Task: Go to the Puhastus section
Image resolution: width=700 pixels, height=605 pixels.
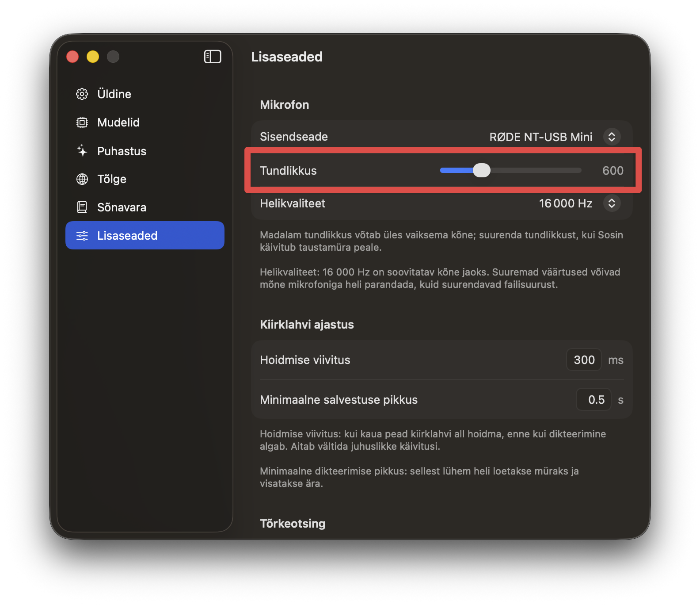Action: [122, 151]
